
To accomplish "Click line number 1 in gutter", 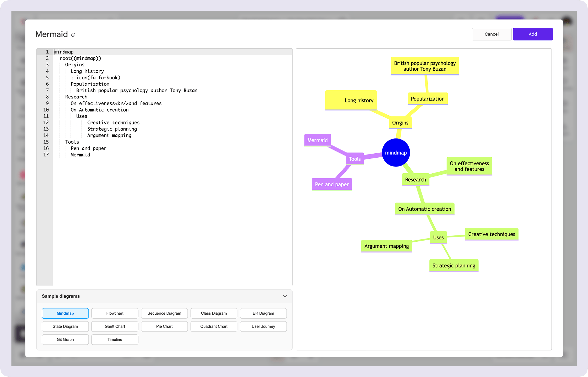I will pos(47,52).
